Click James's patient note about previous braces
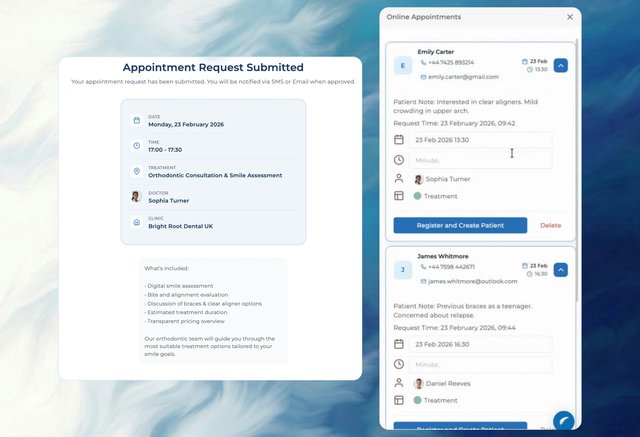 click(462, 311)
